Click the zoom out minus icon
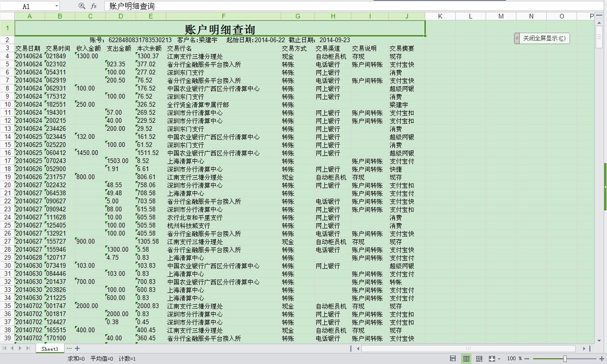The height and width of the screenshot is (364, 607). click(527, 359)
